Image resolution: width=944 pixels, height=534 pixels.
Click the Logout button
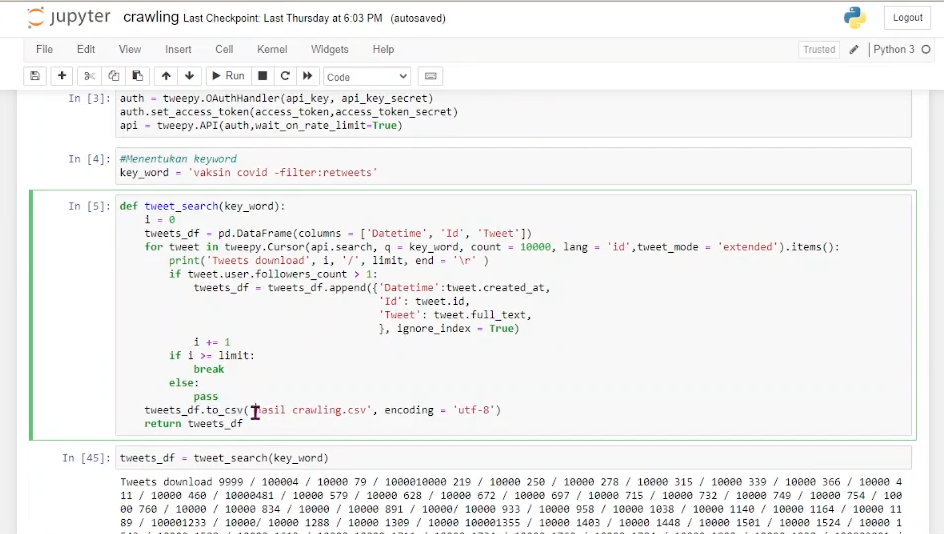coord(907,17)
